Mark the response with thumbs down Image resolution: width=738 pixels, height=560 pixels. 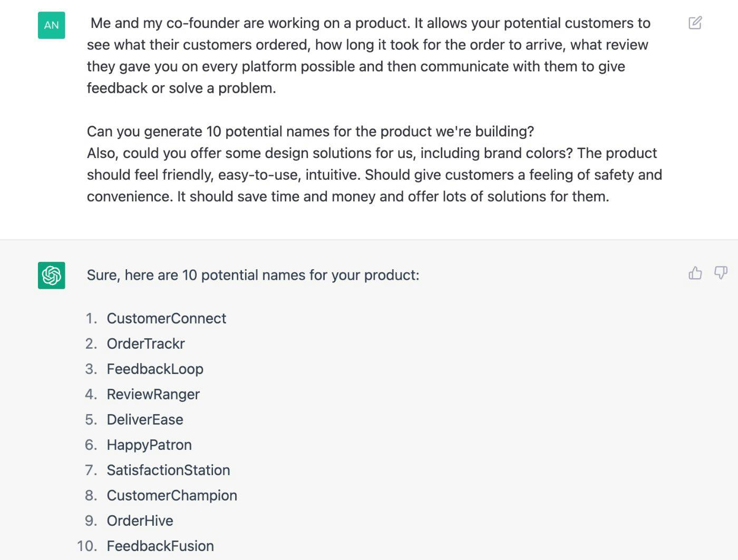coord(720,272)
